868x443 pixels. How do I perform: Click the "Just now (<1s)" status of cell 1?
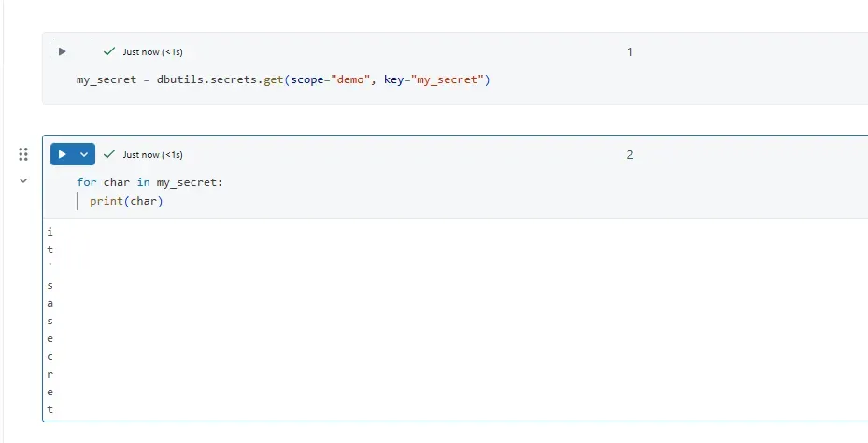coord(152,52)
